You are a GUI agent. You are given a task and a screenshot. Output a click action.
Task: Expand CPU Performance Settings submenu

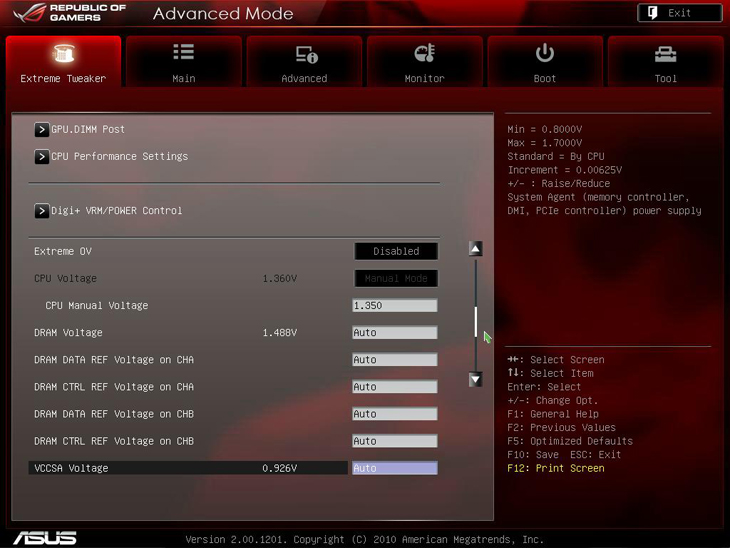[42, 156]
